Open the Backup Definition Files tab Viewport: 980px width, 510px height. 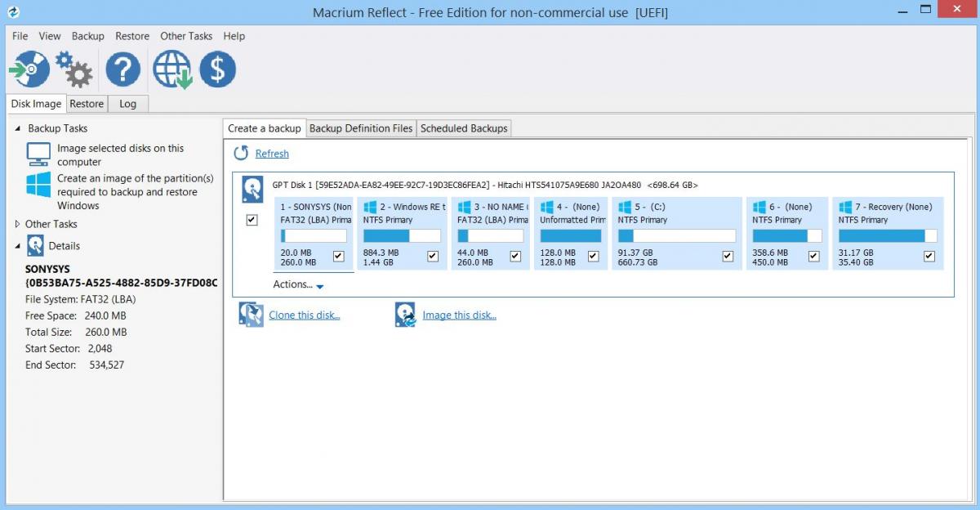[x=361, y=128]
